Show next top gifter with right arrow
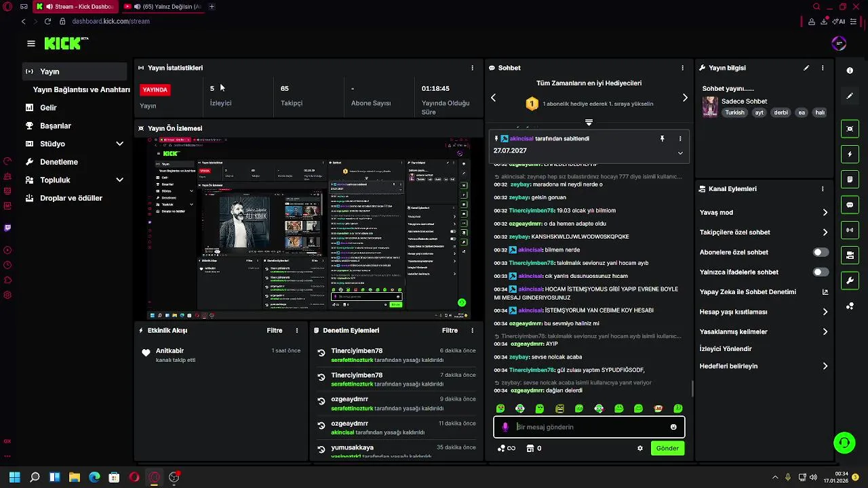 (x=685, y=98)
